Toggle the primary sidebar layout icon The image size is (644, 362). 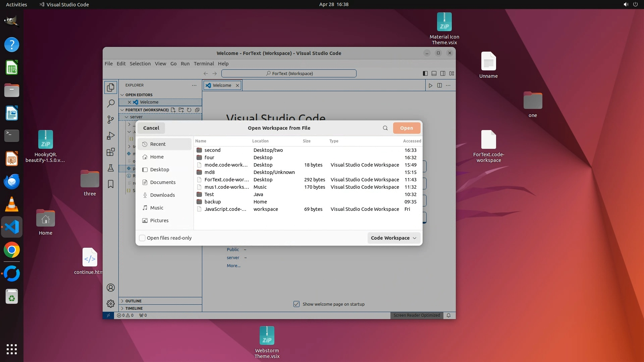tap(425, 73)
